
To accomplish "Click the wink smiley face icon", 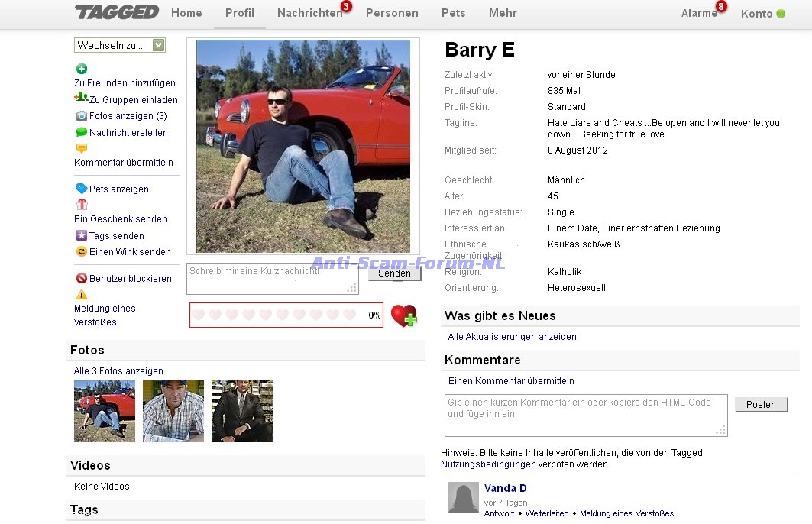I will (81, 251).
